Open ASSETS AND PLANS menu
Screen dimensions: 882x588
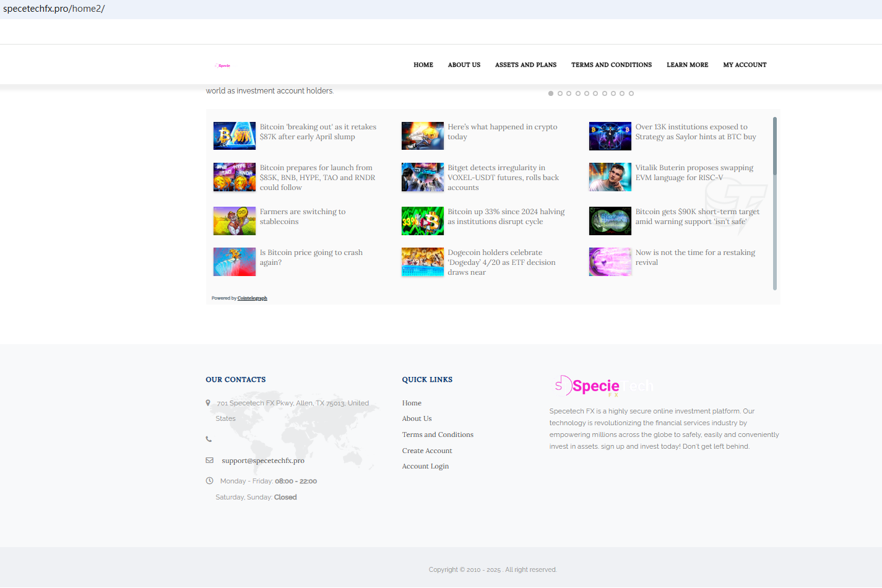coord(525,65)
